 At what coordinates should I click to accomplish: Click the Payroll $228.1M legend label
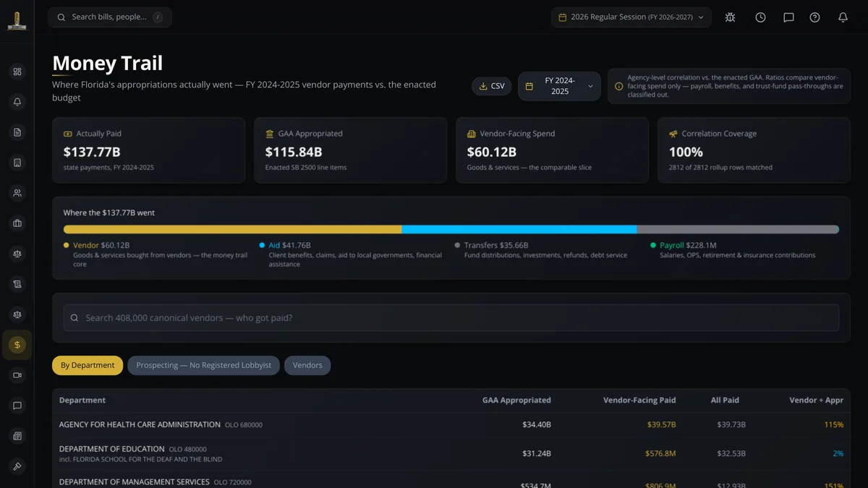pyautogui.click(x=688, y=246)
